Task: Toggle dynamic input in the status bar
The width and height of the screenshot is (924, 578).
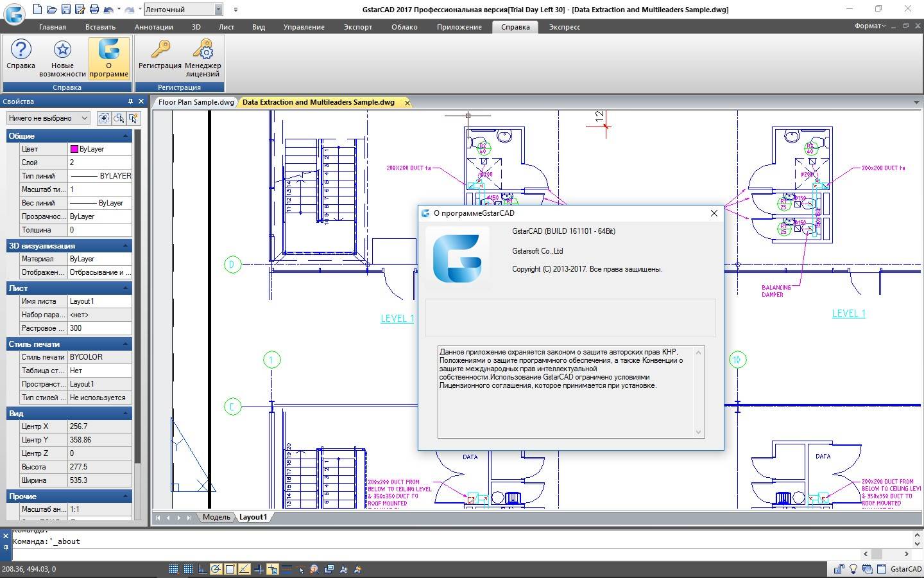Action: click(x=273, y=569)
